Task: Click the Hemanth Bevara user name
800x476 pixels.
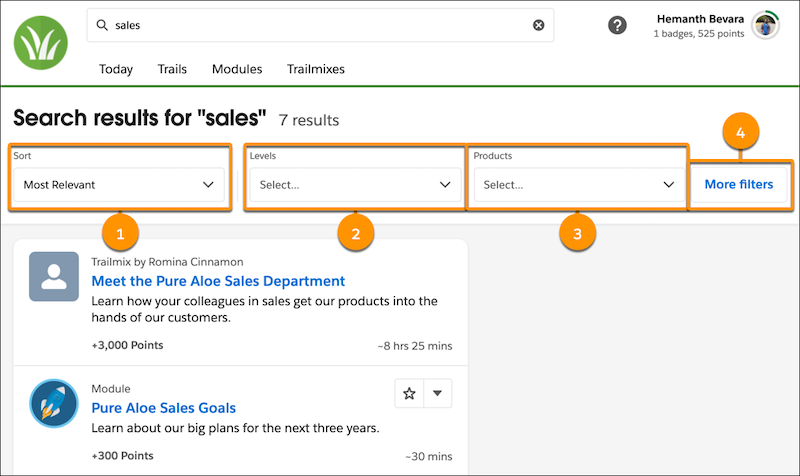Action: click(700, 19)
